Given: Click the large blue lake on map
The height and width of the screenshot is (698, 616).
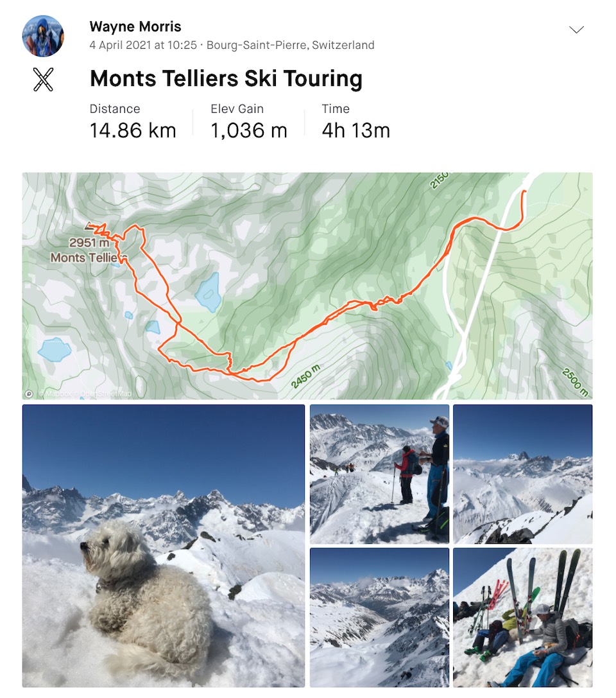Looking at the screenshot, I should pyautogui.click(x=208, y=292).
